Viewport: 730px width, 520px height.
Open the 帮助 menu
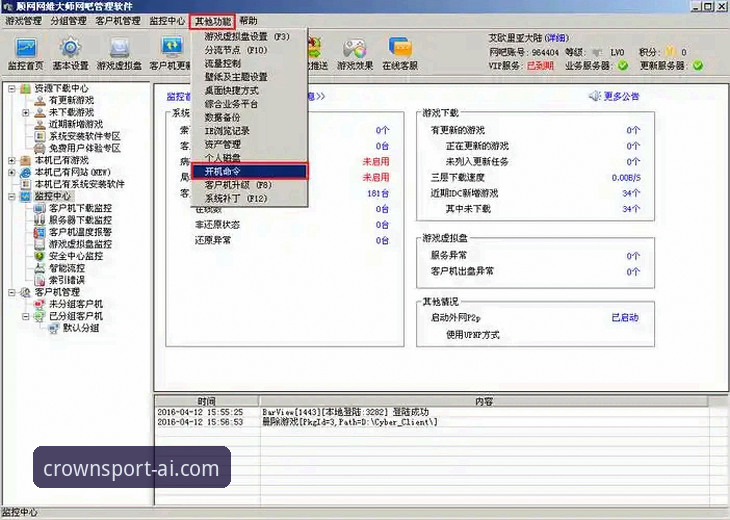point(248,21)
